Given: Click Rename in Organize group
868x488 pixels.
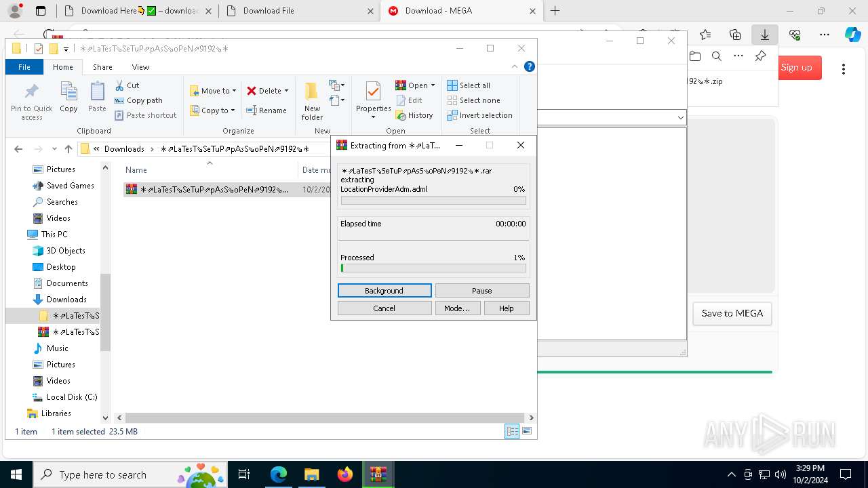Looking at the screenshot, I should [267, 110].
